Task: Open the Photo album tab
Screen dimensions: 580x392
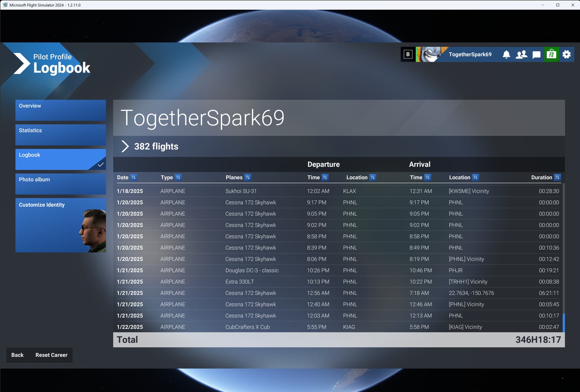Action: click(x=61, y=184)
